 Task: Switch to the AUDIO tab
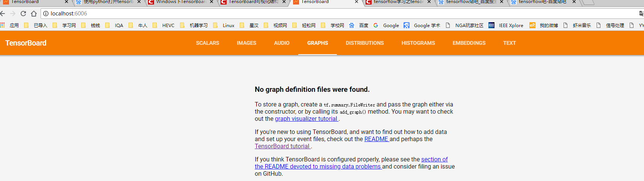point(282,43)
